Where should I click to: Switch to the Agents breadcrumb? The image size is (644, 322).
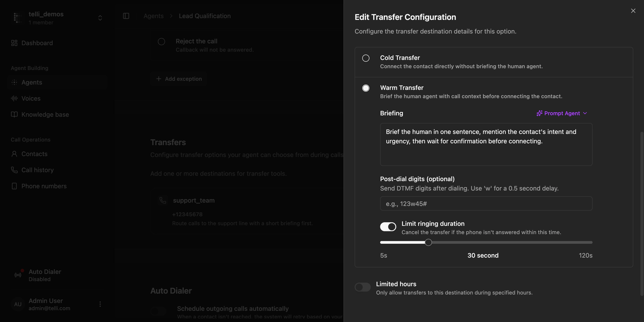[x=153, y=16]
